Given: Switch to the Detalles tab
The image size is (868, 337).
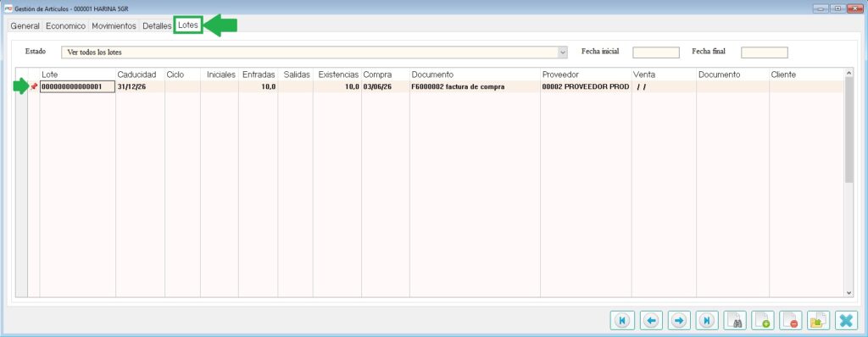Looking at the screenshot, I should [x=157, y=26].
